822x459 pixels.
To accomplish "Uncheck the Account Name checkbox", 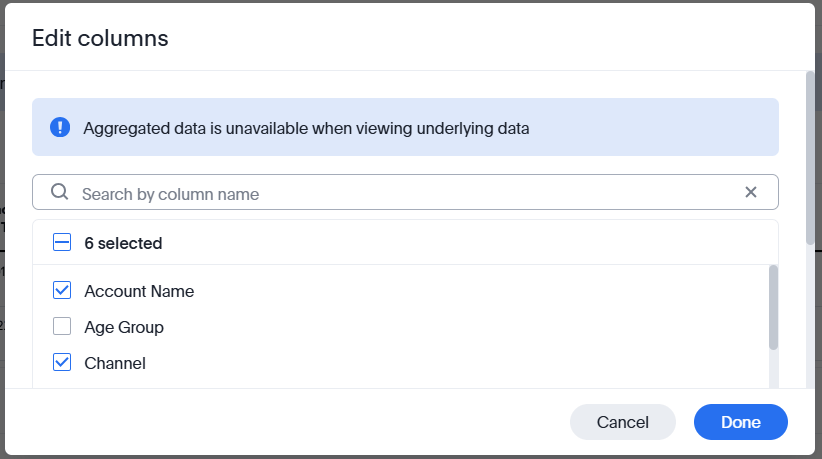I will [x=62, y=291].
